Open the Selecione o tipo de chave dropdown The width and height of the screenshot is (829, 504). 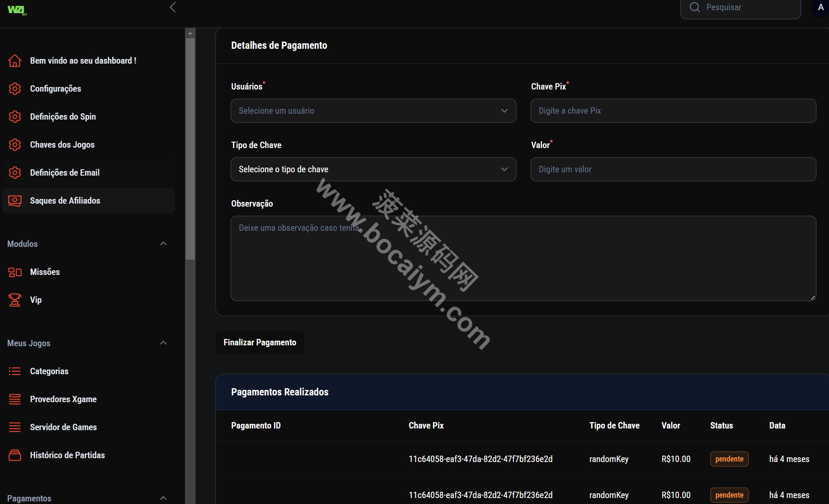pyautogui.click(x=373, y=169)
